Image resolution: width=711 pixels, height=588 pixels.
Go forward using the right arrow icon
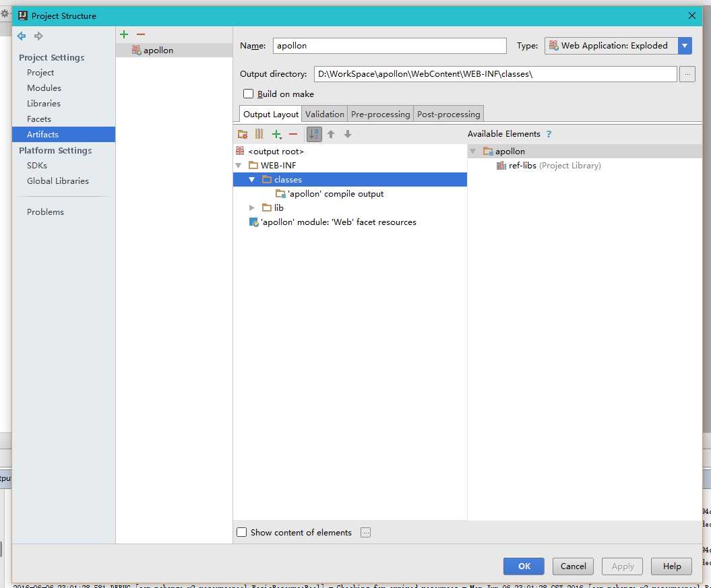point(38,36)
